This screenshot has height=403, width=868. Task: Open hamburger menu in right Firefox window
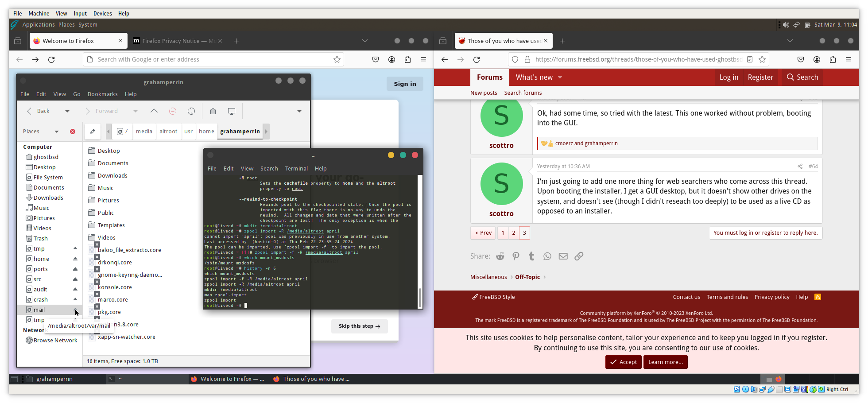[849, 59]
